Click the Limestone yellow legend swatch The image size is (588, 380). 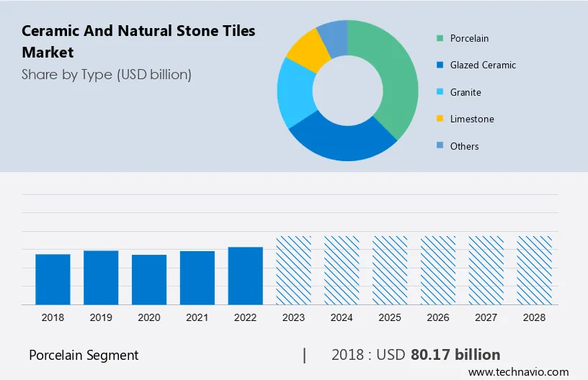pyautogui.click(x=440, y=119)
